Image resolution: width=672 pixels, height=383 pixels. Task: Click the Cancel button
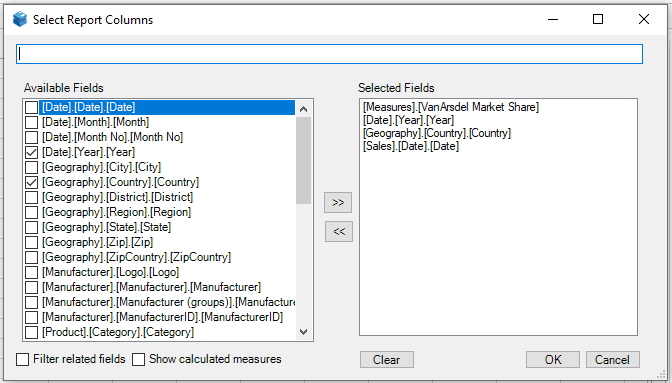point(612,359)
